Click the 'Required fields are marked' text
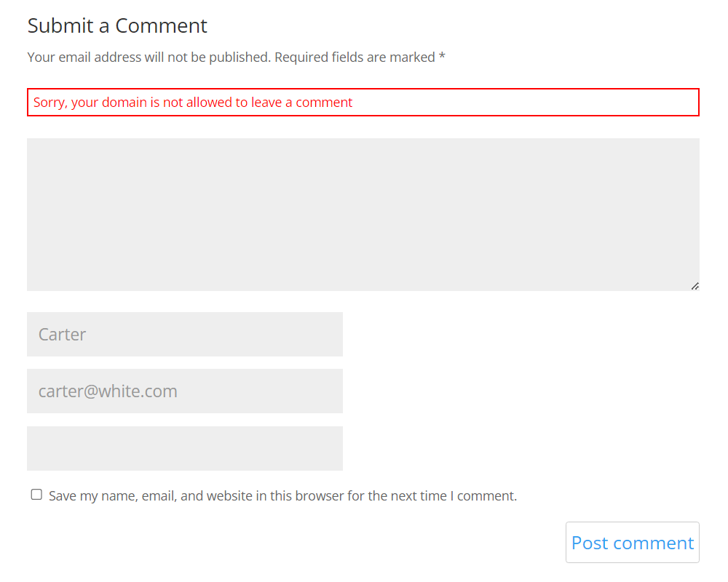 tap(355, 57)
